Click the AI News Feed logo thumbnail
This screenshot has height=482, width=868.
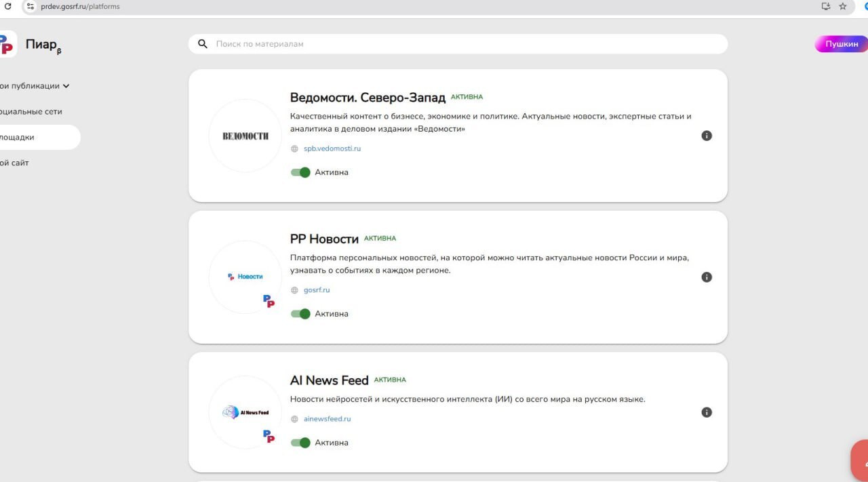tap(245, 412)
